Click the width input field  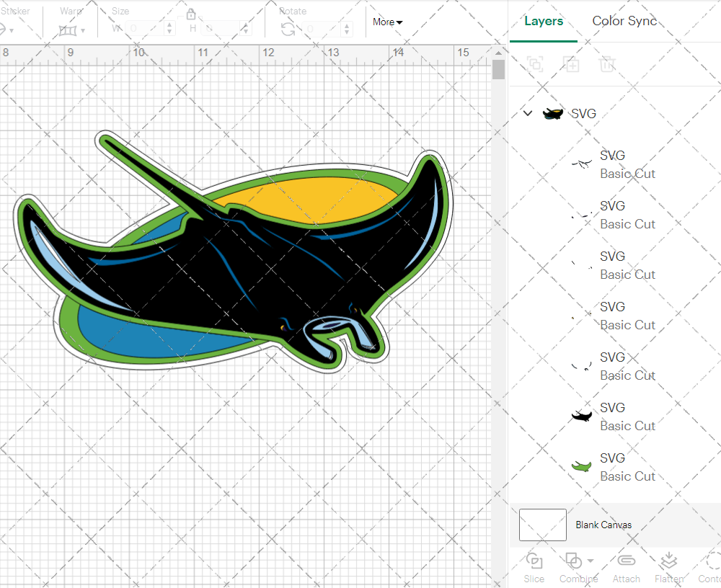145,29
